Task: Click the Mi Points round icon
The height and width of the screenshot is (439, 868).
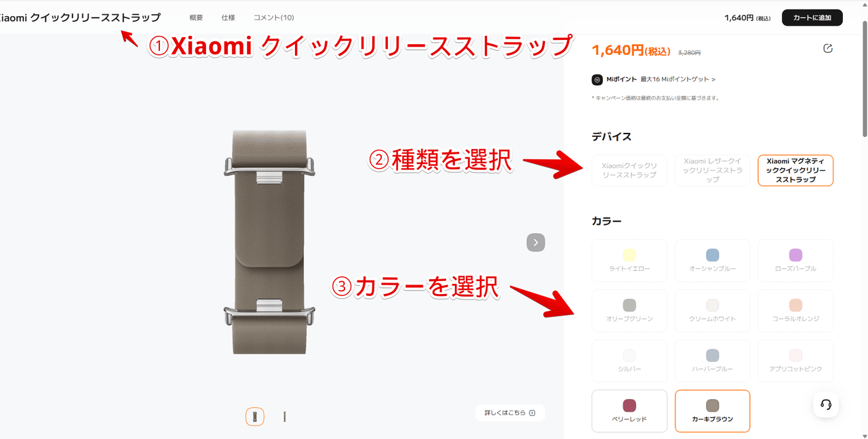Action: pos(597,80)
